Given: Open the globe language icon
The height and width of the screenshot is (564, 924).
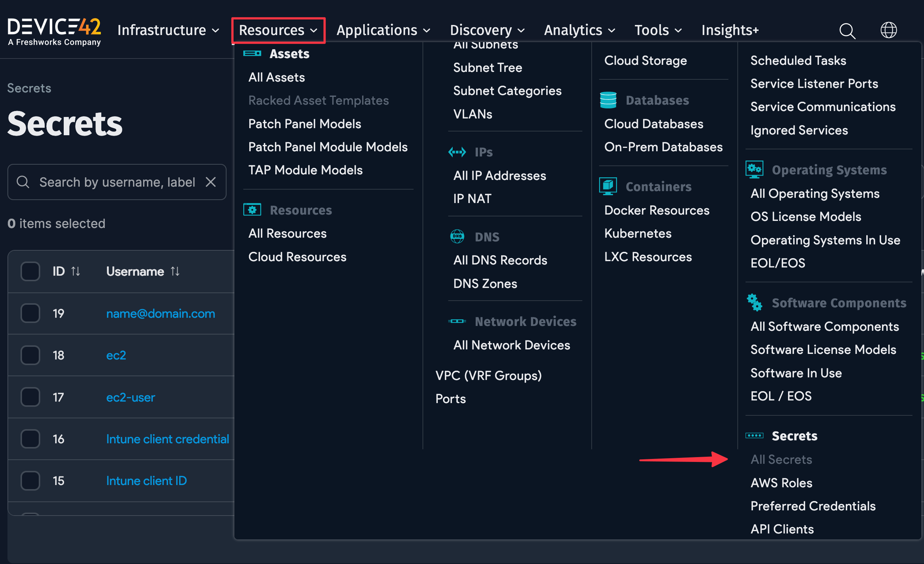Looking at the screenshot, I should coord(888,31).
